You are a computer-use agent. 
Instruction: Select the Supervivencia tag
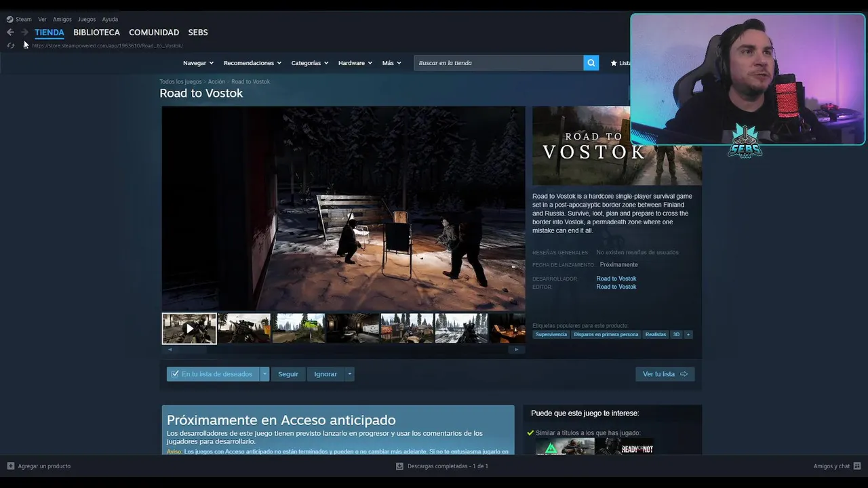pyautogui.click(x=551, y=334)
